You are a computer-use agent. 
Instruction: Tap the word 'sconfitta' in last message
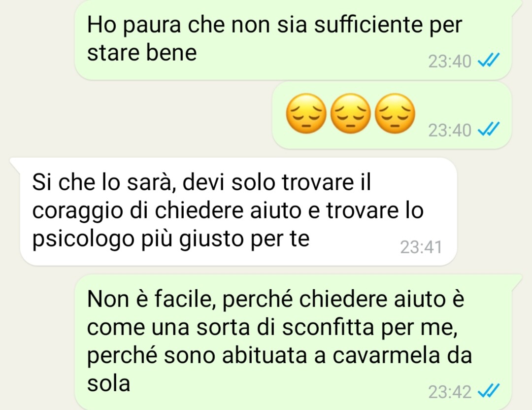(x=328, y=327)
